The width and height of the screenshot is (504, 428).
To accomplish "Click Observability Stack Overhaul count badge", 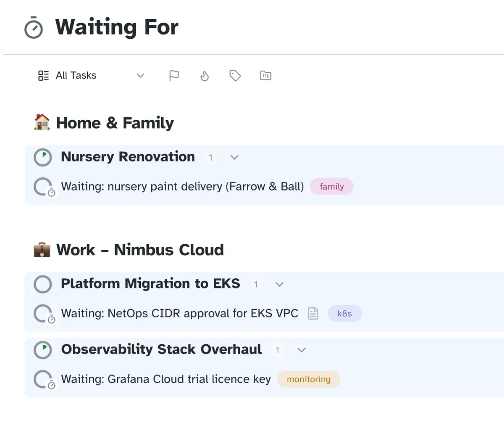I will 278,350.
